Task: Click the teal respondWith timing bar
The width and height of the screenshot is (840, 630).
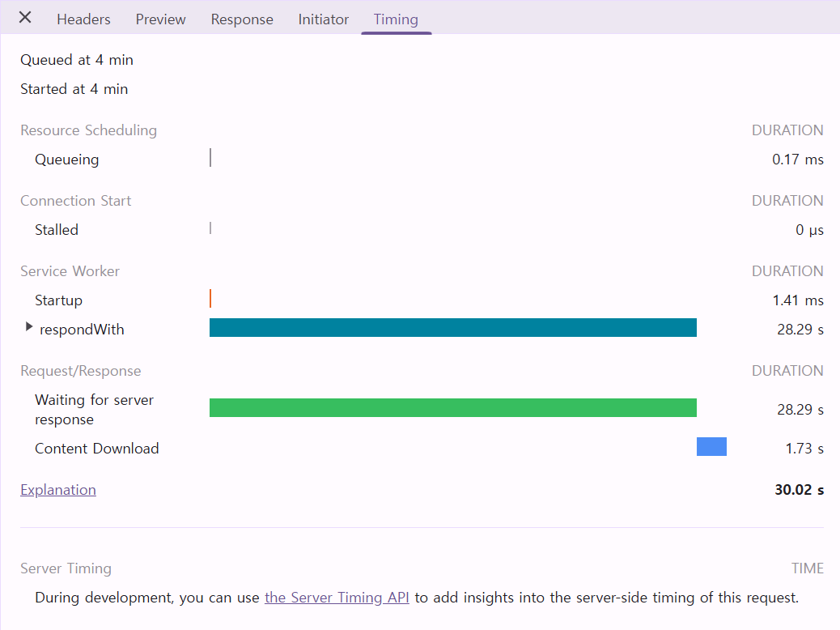Action: tap(452, 327)
